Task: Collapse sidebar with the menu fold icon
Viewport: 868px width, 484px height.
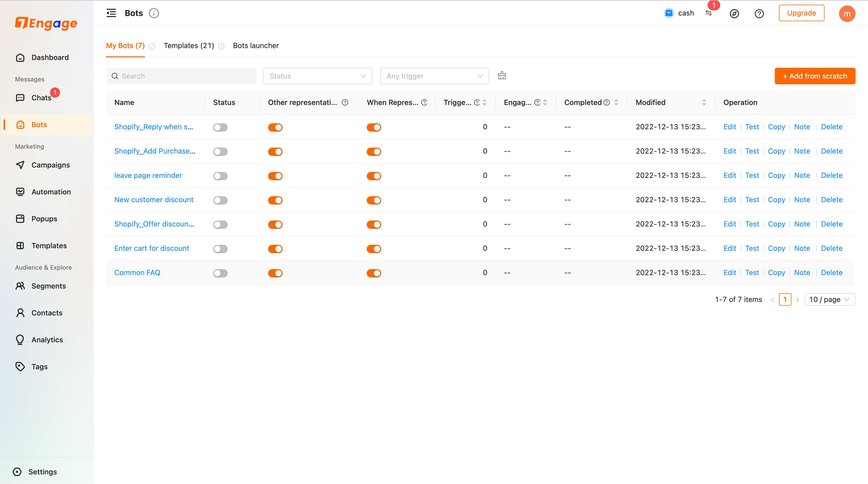Action: [x=111, y=13]
